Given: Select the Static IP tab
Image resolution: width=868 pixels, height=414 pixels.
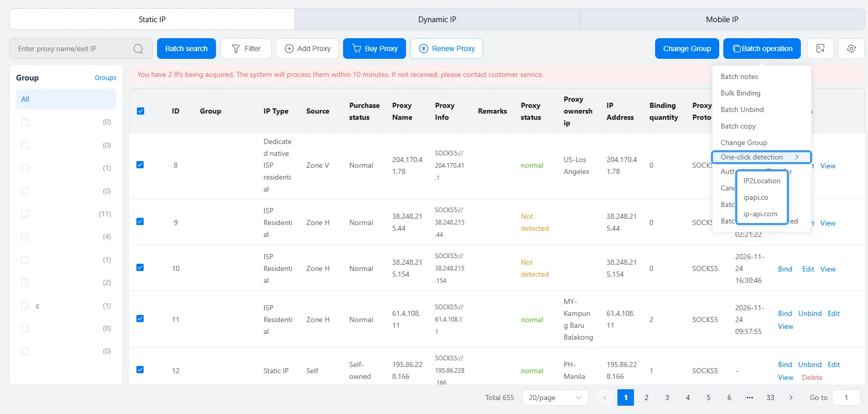Looking at the screenshot, I should pyautogui.click(x=152, y=20).
